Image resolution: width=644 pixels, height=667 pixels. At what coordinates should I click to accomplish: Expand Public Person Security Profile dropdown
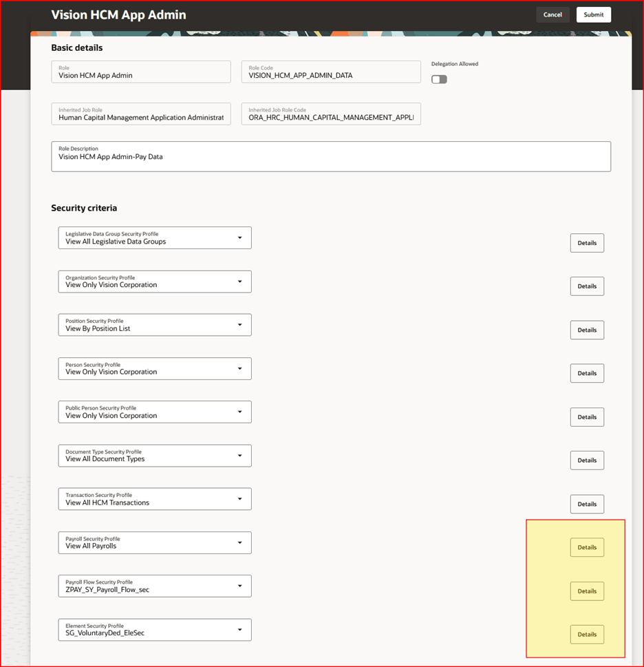tap(155, 412)
